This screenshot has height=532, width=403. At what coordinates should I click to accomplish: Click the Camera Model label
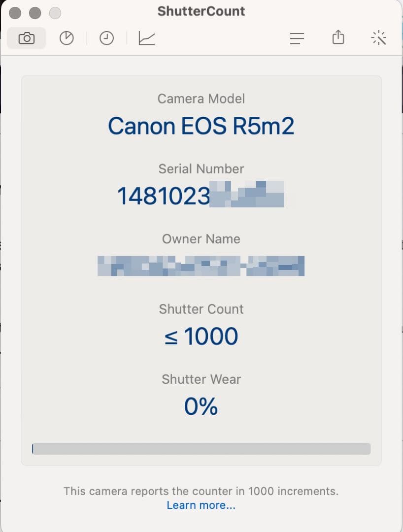point(201,99)
